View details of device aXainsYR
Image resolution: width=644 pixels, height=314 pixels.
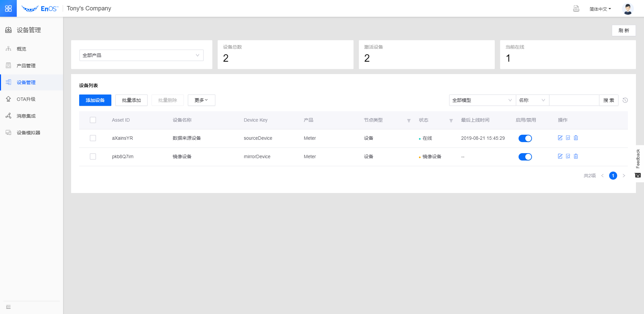coord(568,138)
